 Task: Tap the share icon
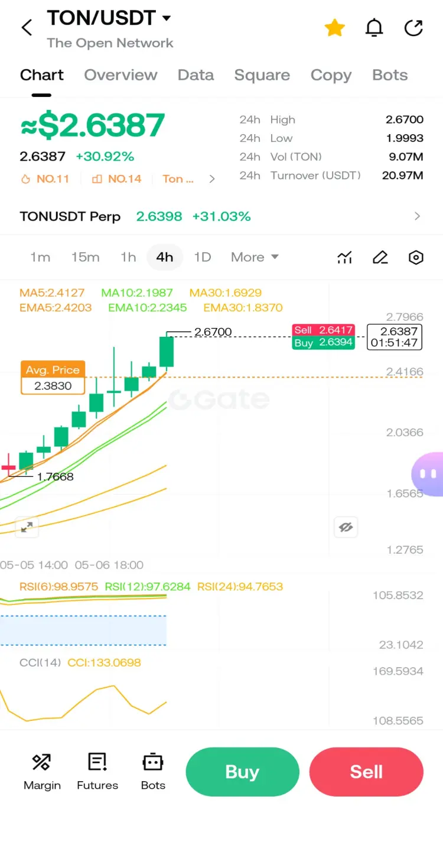click(413, 27)
